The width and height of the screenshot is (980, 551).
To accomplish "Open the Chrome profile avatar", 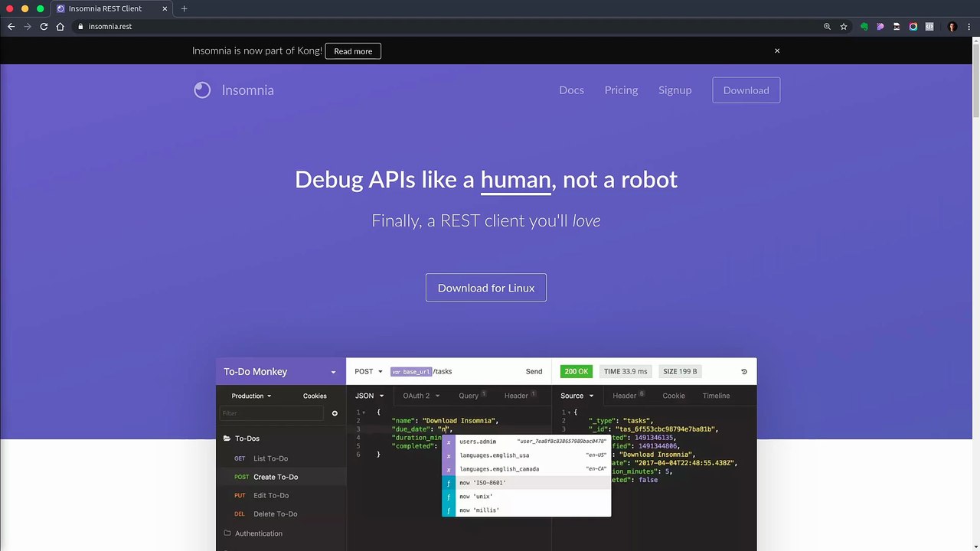I will pyautogui.click(x=952, y=26).
